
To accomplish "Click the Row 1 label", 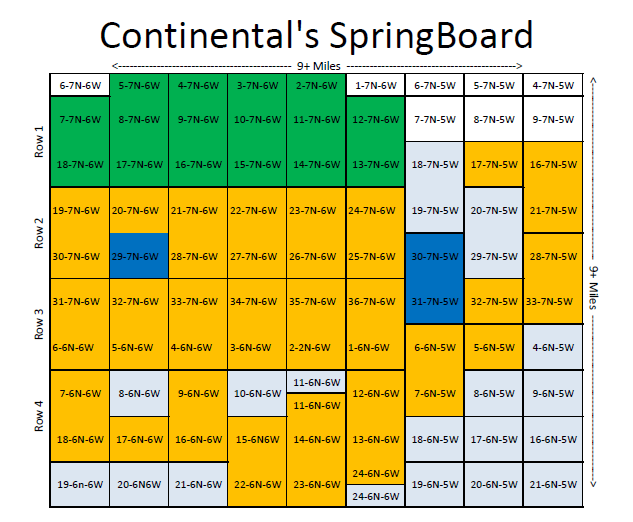I will pos(40,142).
